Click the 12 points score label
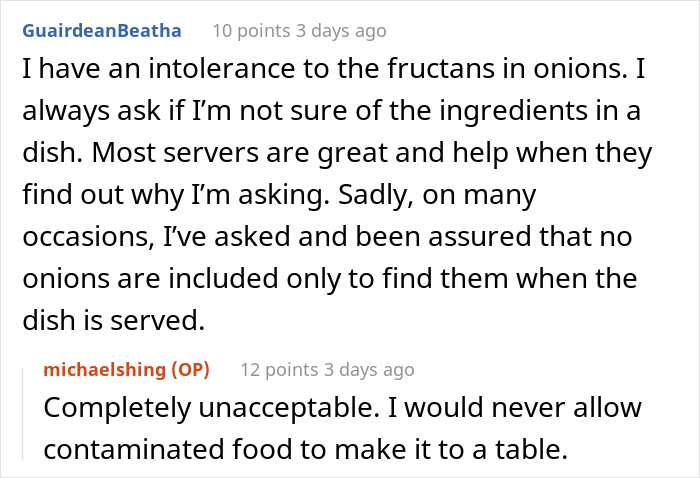700x478 pixels. pos(279,370)
